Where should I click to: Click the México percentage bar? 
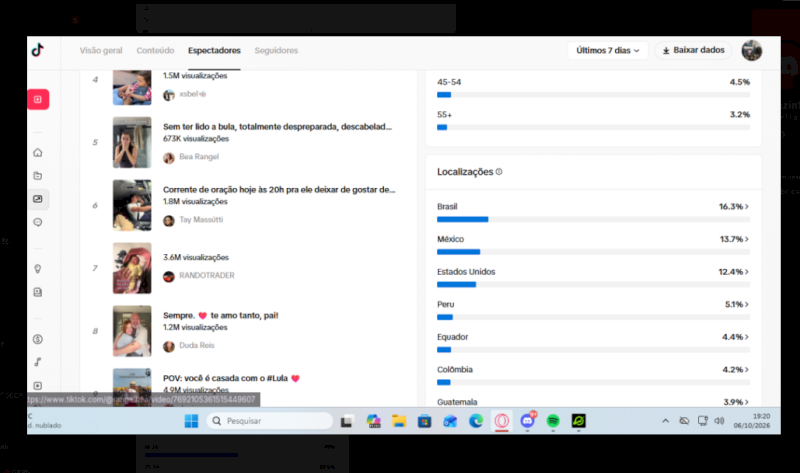(593, 252)
